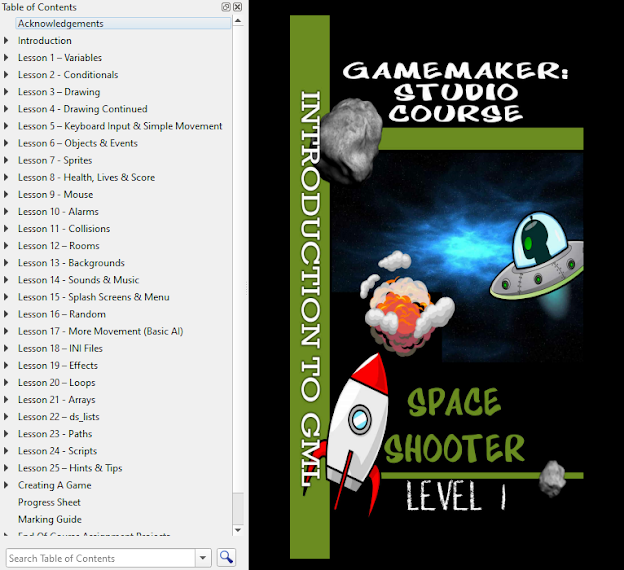Expand Lesson 5 keyboard input entry
Viewport: 624px width, 570px height.
coord(6,126)
